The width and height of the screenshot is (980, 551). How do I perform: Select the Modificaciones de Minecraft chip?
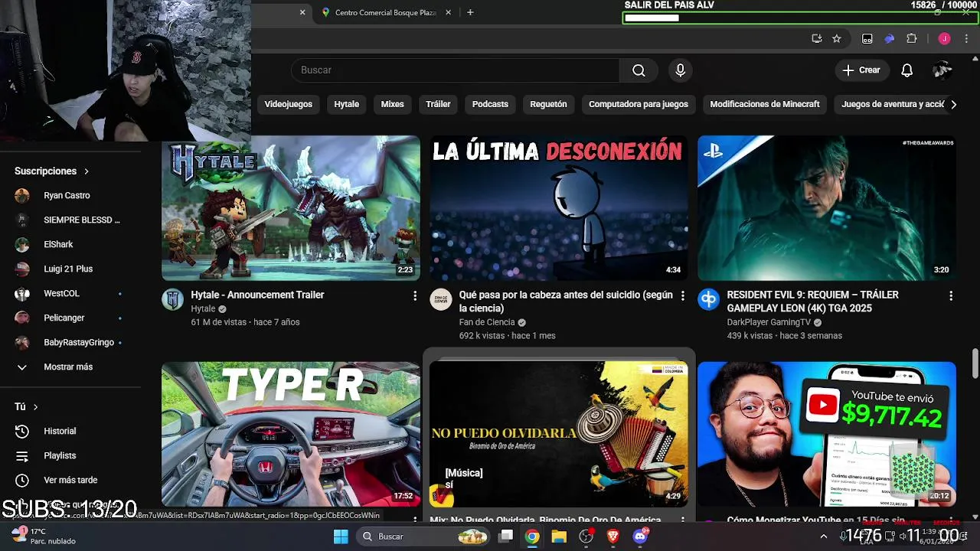point(765,104)
